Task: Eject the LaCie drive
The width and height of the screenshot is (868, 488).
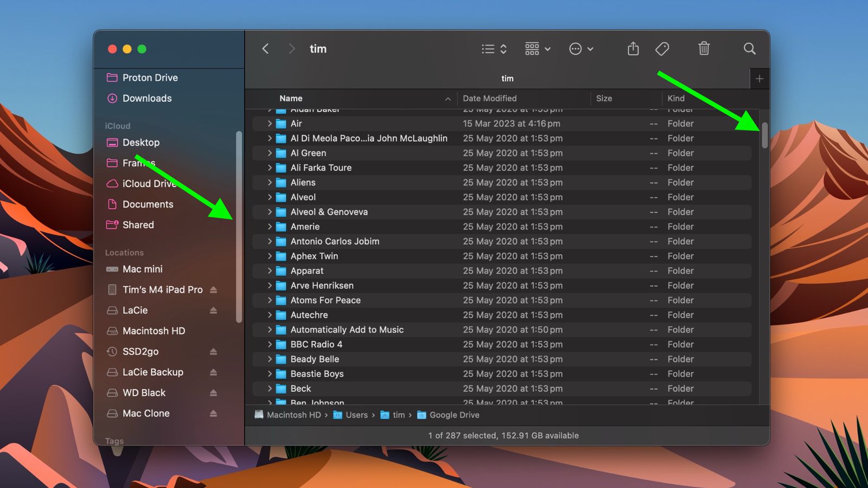Action: pyautogui.click(x=213, y=310)
